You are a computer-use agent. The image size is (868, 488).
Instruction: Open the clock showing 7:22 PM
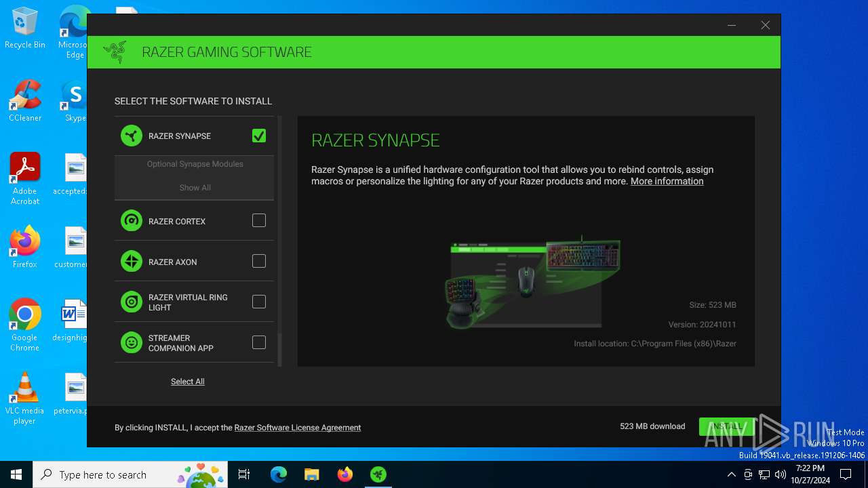[x=810, y=474]
